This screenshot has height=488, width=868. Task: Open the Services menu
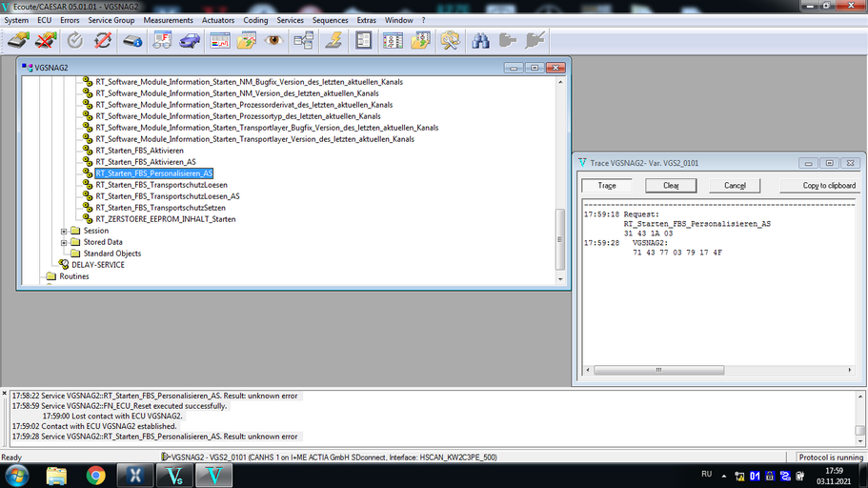[290, 20]
